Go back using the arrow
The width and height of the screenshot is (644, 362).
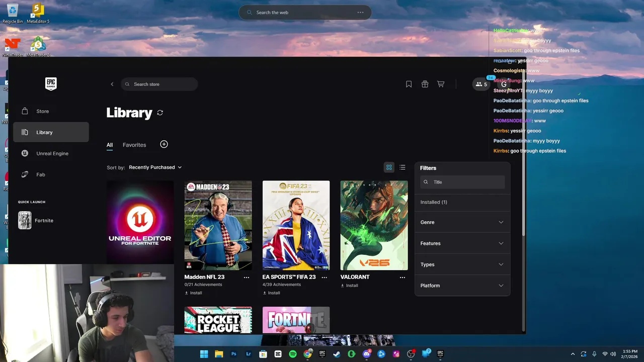click(x=112, y=84)
